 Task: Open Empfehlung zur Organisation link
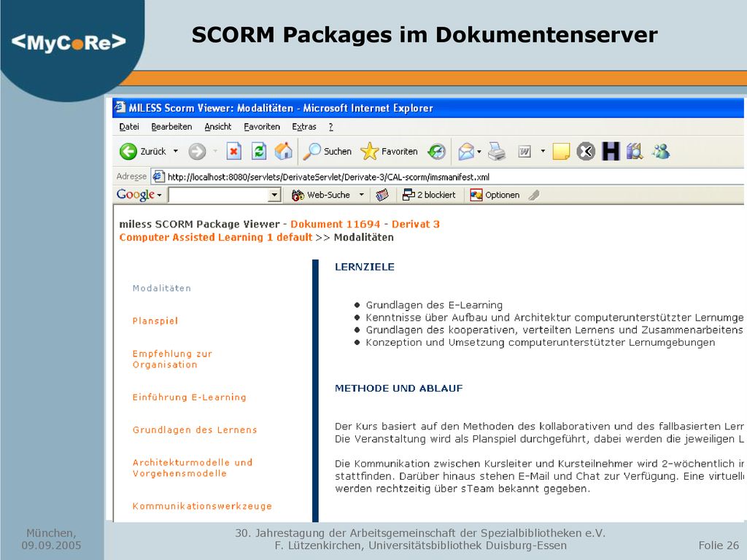172,359
